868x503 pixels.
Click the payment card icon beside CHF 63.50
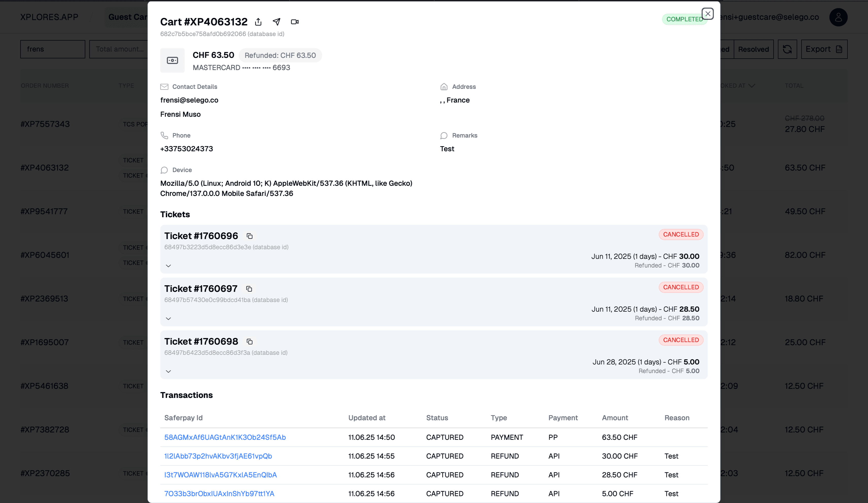pos(172,60)
